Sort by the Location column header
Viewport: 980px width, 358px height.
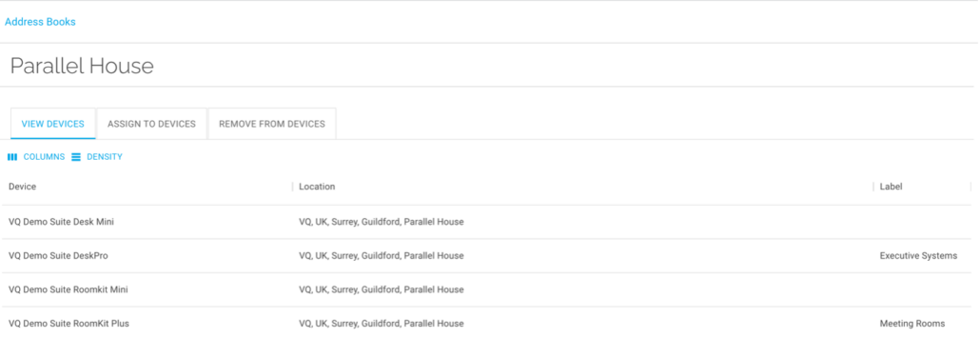pyautogui.click(x=317, y=187)
